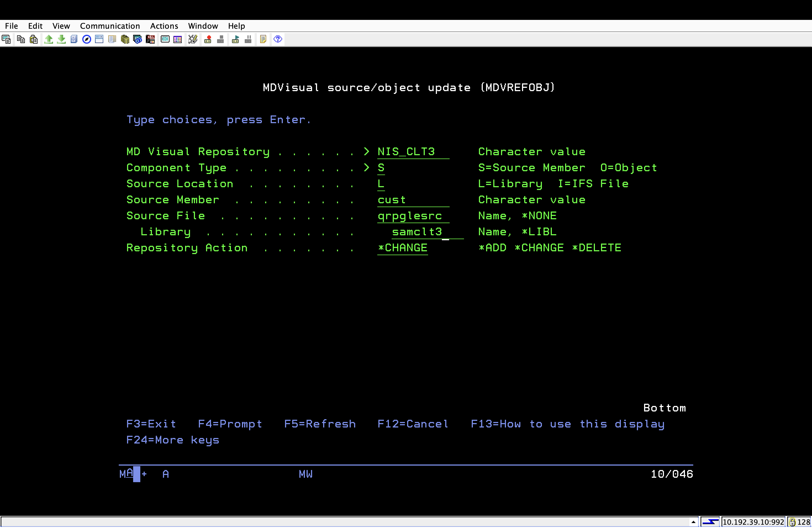Screen dimensions: 812x528
Task: Click F24=More keys label
Action: tap(173, 440)
